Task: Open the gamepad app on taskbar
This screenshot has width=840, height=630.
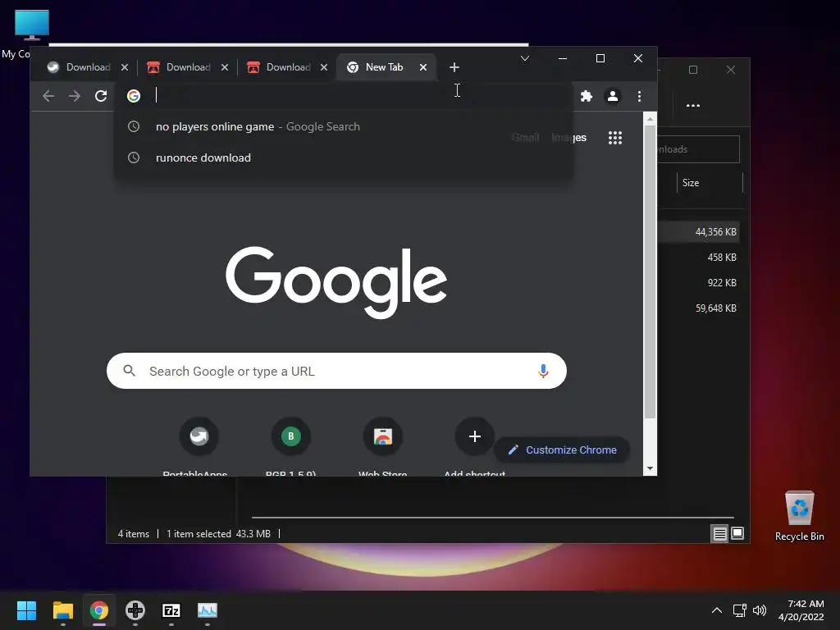Action: pos(135,610)
